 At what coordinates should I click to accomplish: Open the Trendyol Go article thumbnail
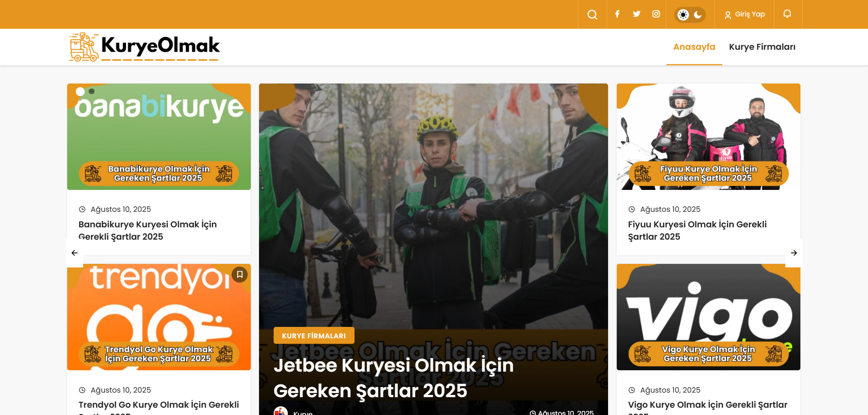coord(159,317)
